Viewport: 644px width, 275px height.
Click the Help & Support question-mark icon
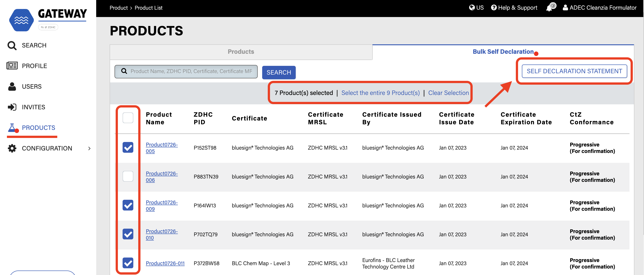[x=494, y=8]
